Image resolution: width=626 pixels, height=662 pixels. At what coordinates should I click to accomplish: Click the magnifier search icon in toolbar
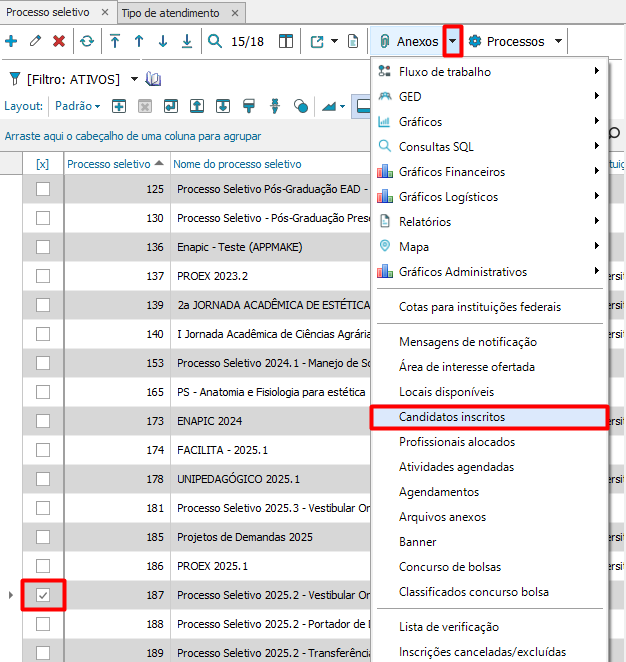click(215, 42)
